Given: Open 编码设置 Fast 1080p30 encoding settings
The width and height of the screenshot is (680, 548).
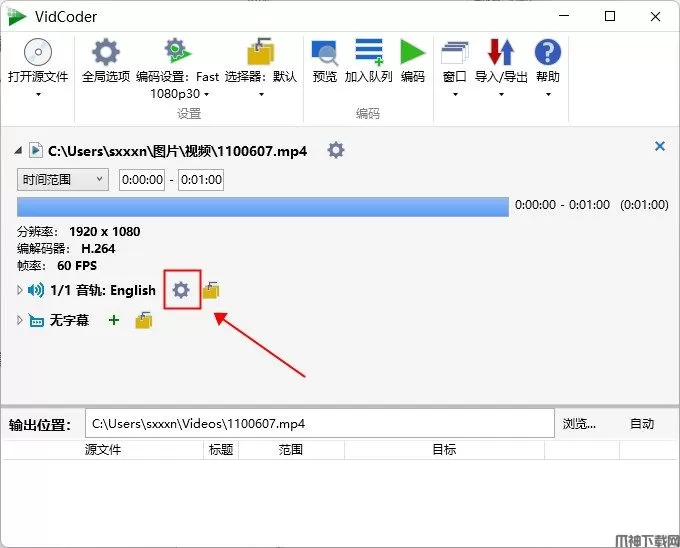Looking at the screenshot, I should pos(177,51).
